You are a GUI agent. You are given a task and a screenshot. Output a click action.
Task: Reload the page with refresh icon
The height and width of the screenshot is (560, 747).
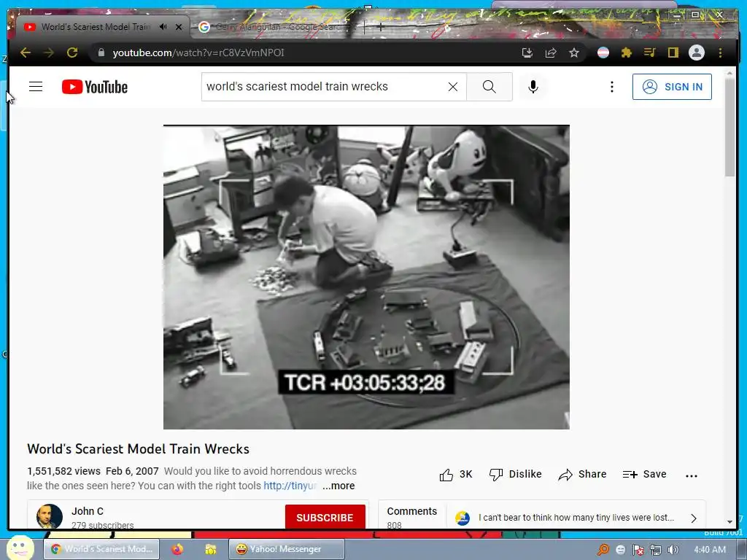[x=72, y=52]
